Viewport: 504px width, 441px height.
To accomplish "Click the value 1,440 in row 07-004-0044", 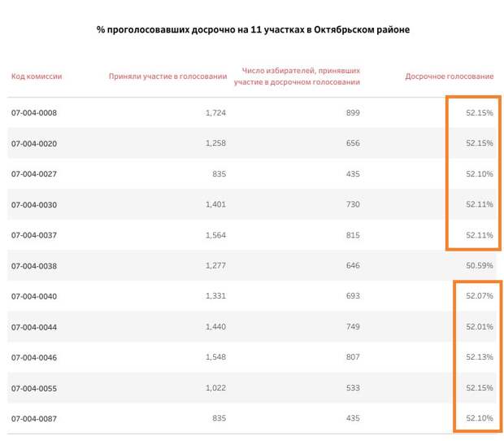I will pyautogui.click(x=215, y=327).
